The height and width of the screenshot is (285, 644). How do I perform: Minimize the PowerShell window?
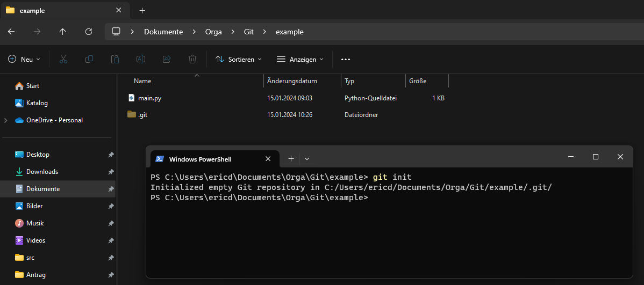click(570, 157)
